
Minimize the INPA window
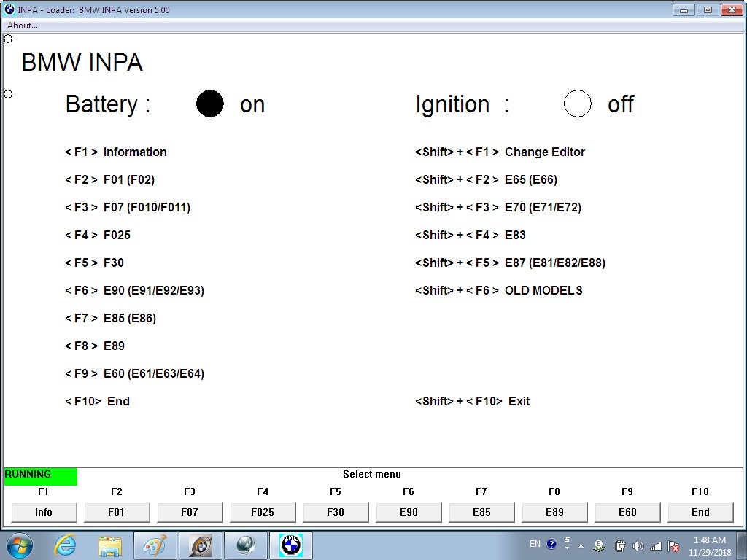684,9
